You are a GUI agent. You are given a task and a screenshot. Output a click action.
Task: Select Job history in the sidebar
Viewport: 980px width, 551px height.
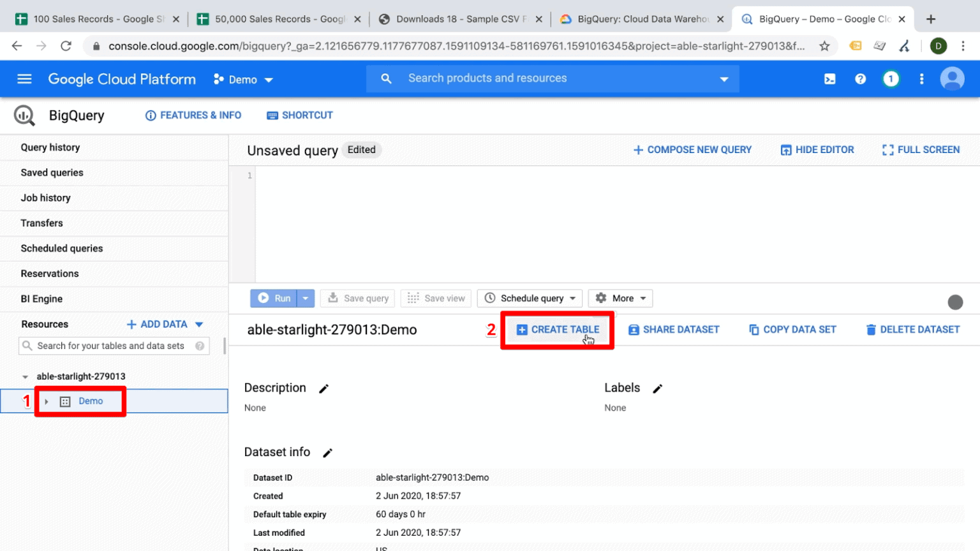pyautogui.click(x=45, y=198)
